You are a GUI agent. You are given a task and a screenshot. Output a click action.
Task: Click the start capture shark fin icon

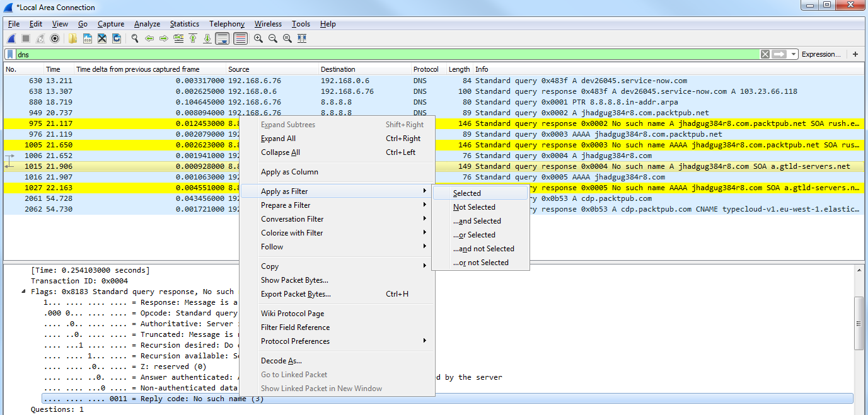[11, 38]
